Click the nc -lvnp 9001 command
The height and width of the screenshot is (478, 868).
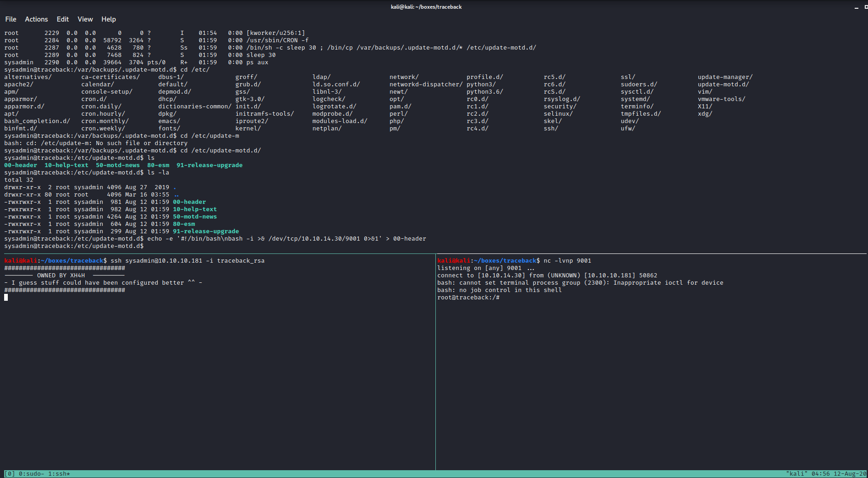pyautogui.click(x=568, y=261)
